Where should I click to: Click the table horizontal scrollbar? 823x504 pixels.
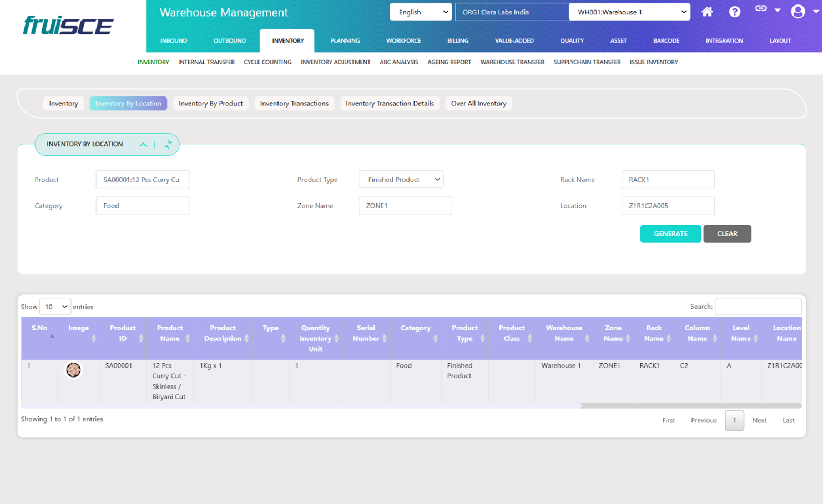pos(301,406)
